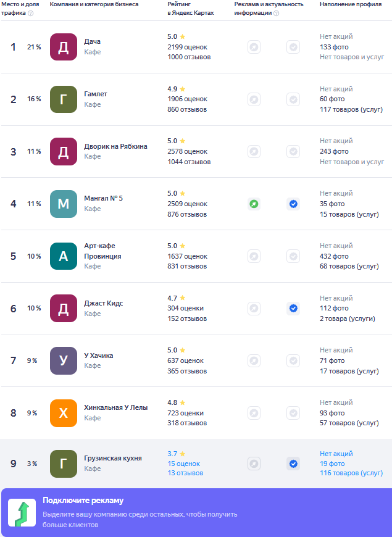
Task: Click the advertising icon in Джаст Кидс row
Action: coord(254,309)
